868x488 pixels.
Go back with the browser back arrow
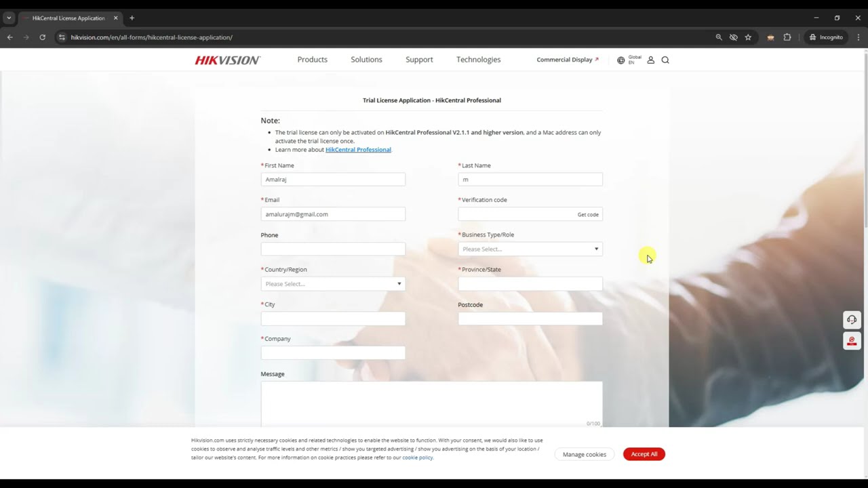[10, 37]
